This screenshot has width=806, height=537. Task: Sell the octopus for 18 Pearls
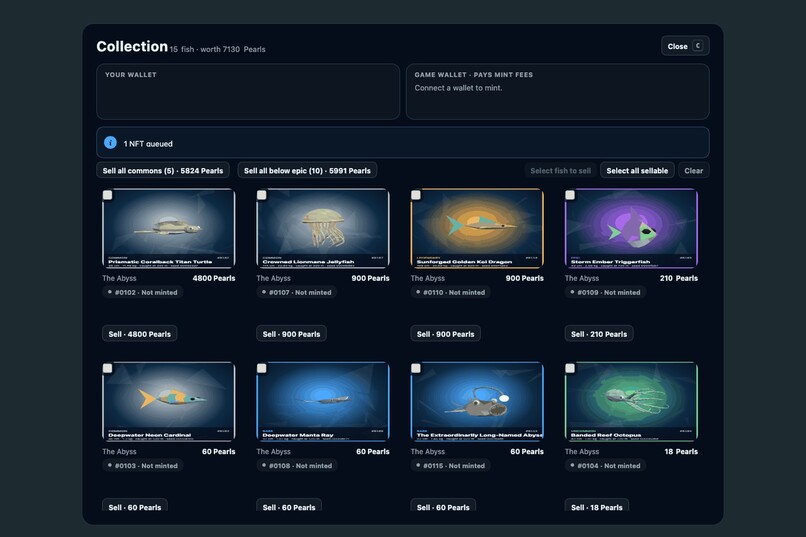click(x=597, y=506)
